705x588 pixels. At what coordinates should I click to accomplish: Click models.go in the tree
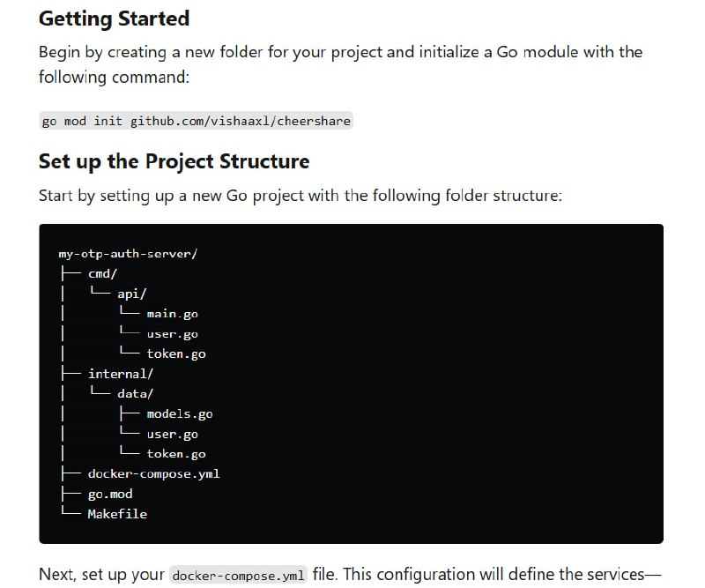(180, 414)
